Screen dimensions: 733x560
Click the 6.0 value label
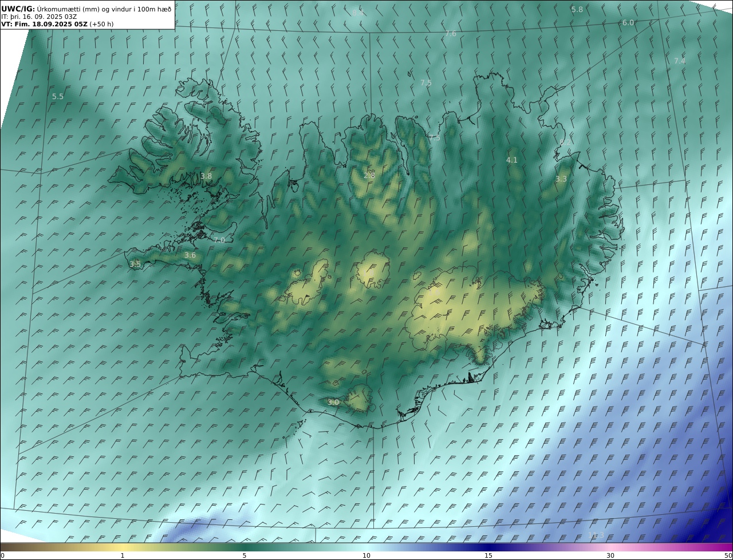(628, 23)
